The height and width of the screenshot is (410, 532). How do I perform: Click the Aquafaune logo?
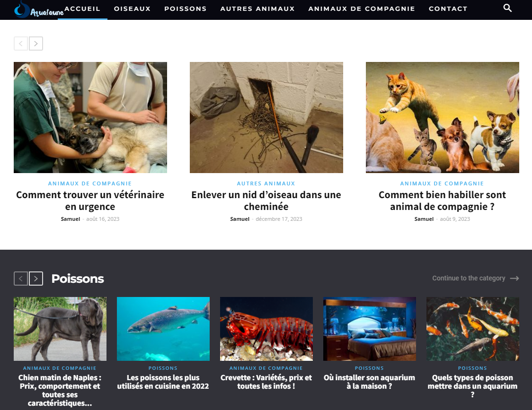click(39, 9)
